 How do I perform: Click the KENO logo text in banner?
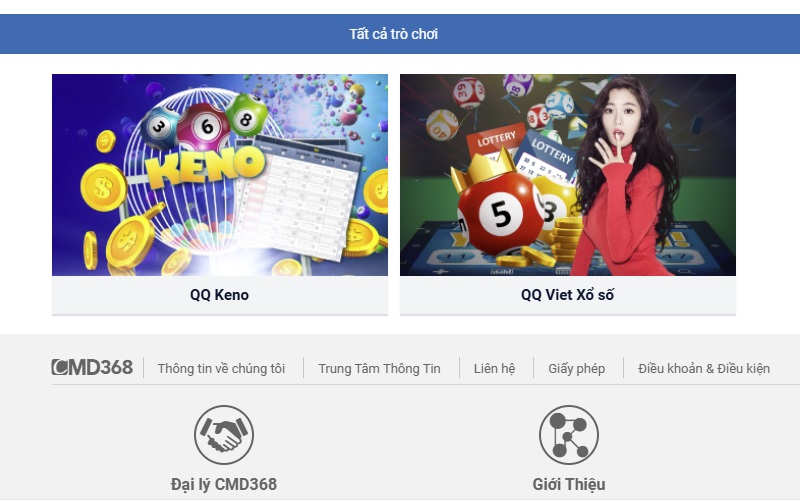coord(205,165)
